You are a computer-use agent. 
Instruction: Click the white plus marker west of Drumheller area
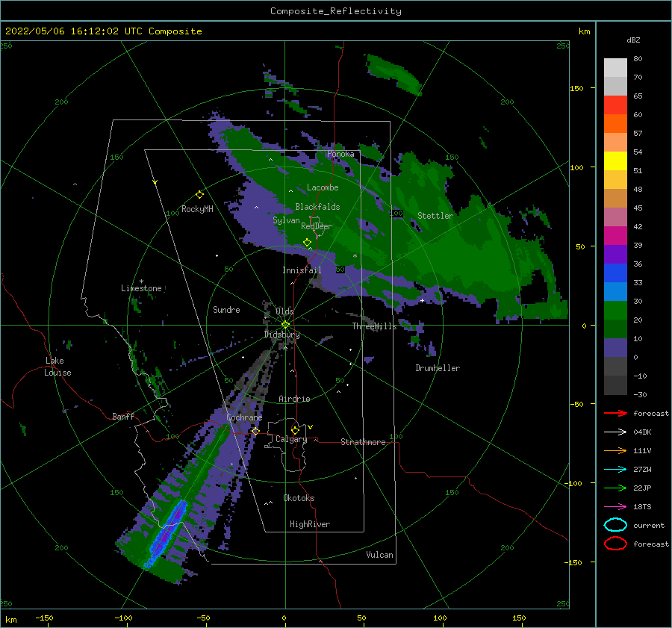[x=422, y=300]
